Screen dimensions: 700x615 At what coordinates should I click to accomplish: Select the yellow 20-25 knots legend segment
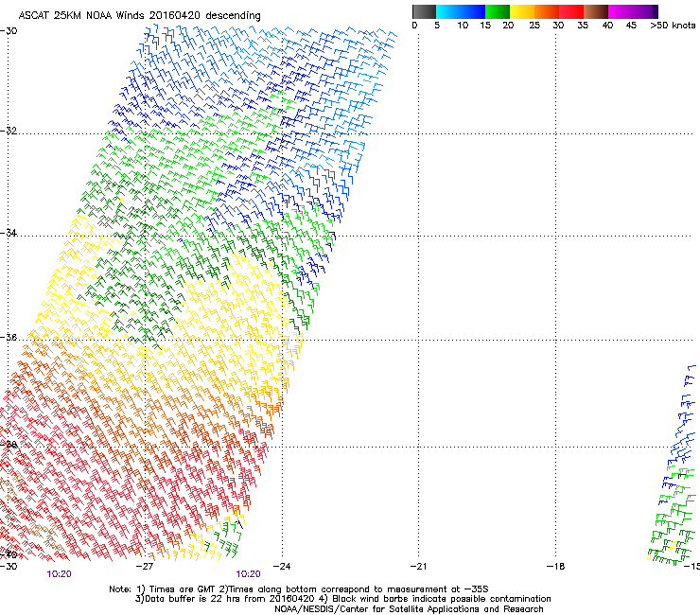(x=522, y=11)
